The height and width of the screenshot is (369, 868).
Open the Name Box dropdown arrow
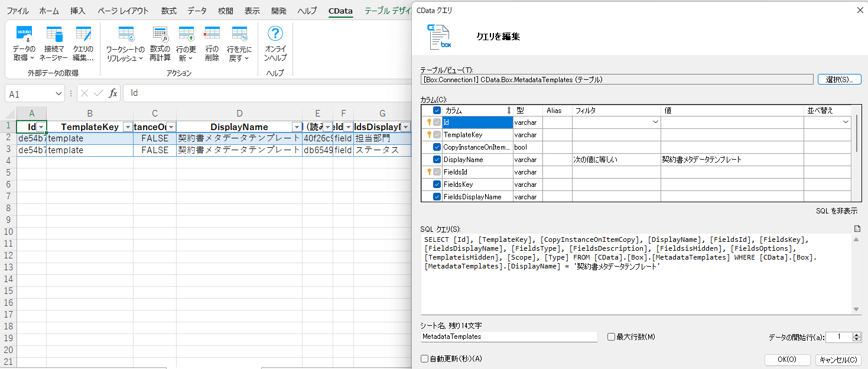[x=58, y=93]
